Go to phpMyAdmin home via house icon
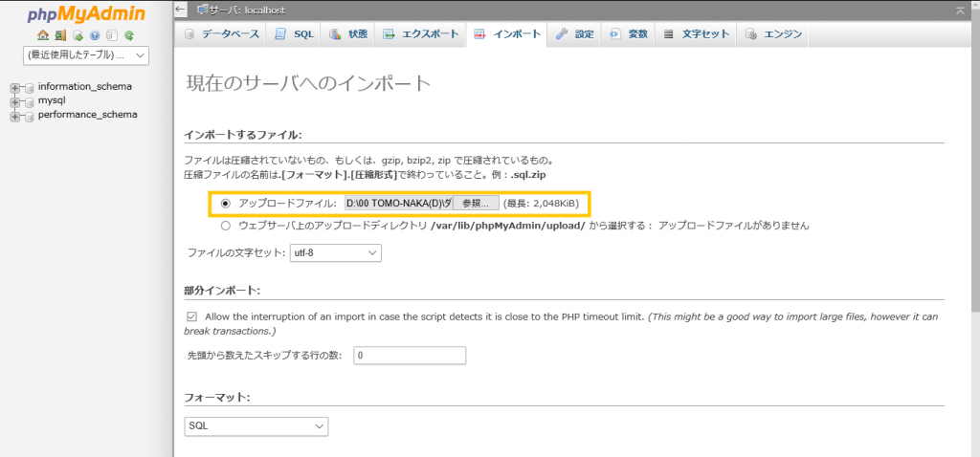This screenshot has width=980, height=457. pos(42,35)
